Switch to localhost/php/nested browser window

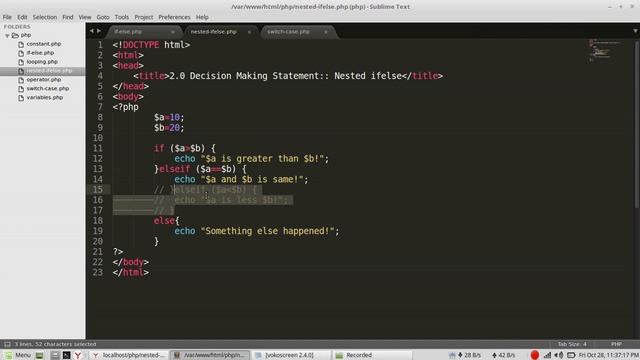[129, 355]
